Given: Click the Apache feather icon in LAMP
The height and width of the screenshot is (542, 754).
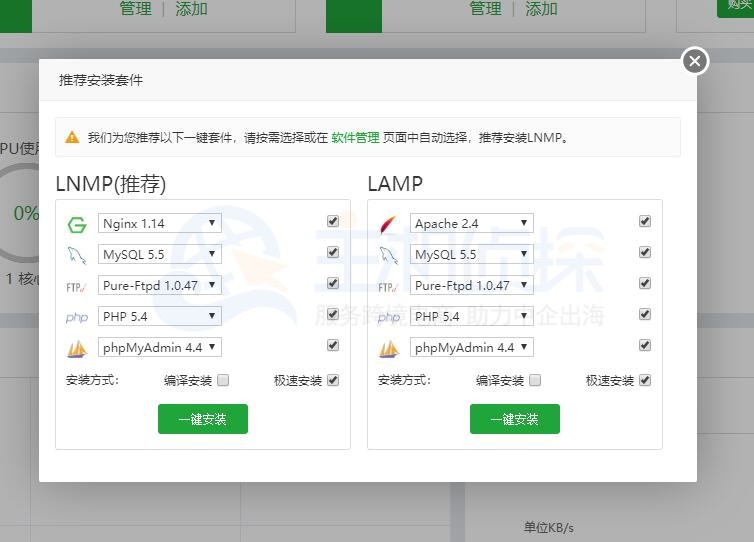Looking at the screenshot, I should 389,224.
